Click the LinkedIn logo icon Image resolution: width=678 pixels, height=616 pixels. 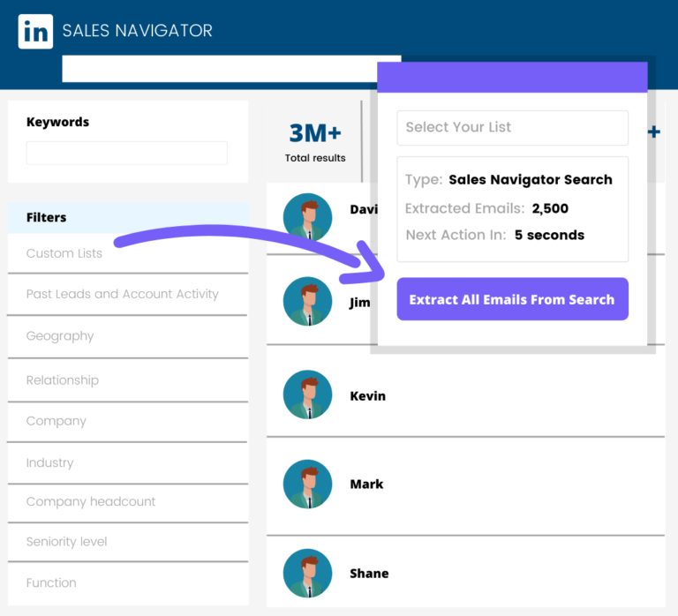[x=35, y=32]
